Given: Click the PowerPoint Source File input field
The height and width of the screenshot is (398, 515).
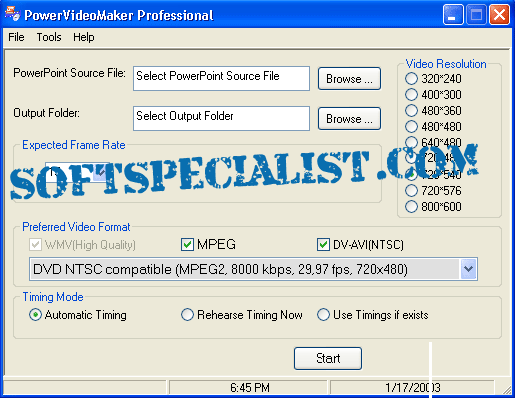Looking at the screenshot, I should (221, 78).
